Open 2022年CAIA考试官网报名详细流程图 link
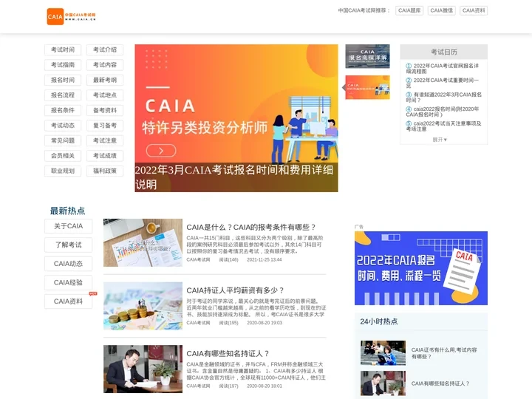The image size is (532, 399). (443, 69)
